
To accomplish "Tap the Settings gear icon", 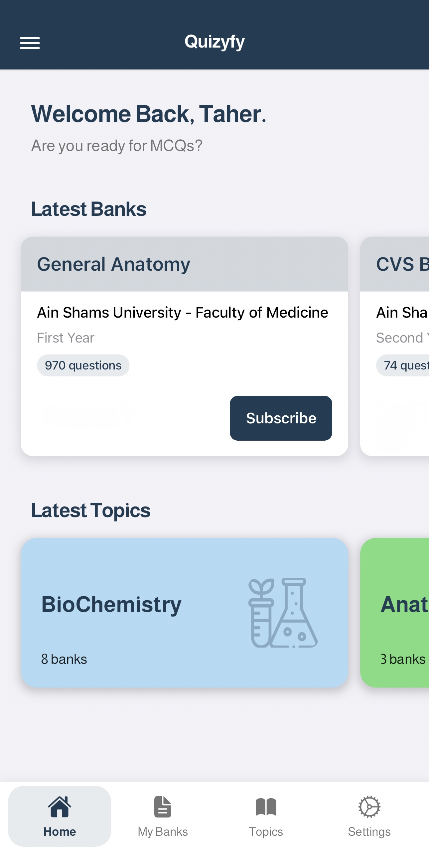I will (369, 807).
